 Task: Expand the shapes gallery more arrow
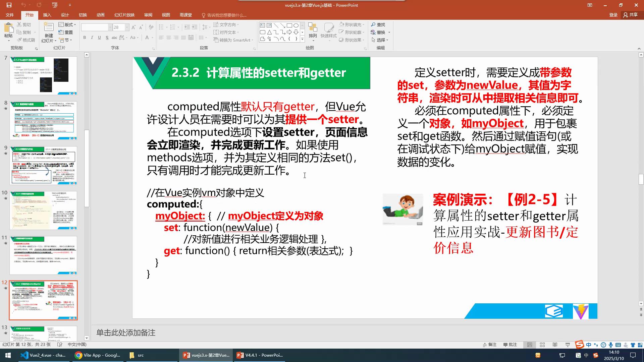click(302, 39)
